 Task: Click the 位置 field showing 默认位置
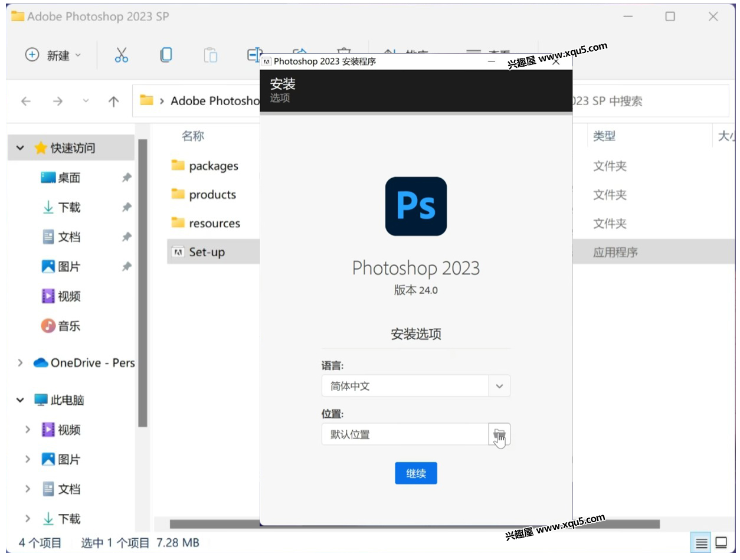(405, 434)
